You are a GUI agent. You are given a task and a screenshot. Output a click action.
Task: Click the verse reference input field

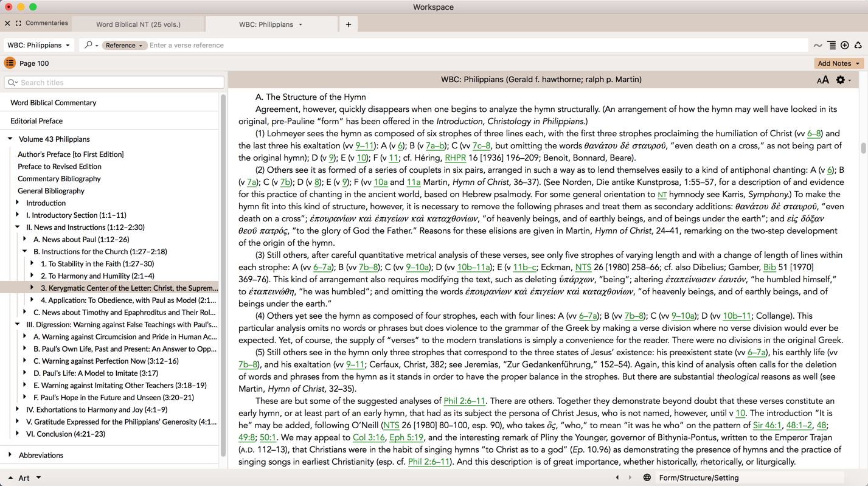point(477,45)
